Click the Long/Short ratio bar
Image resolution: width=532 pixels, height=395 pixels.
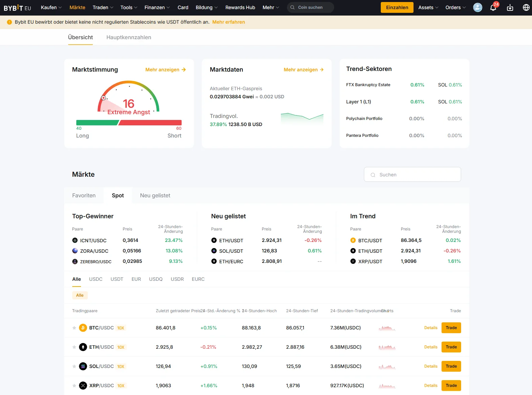click(x=129, y=123)
